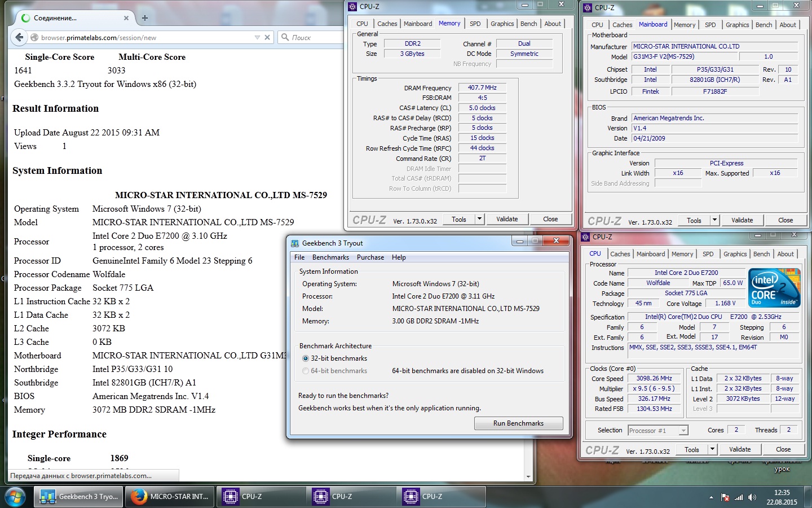Switch to the Caches tab in the CPU-Z Memory window
Screen dimensions: 812x508
(387, 24)
